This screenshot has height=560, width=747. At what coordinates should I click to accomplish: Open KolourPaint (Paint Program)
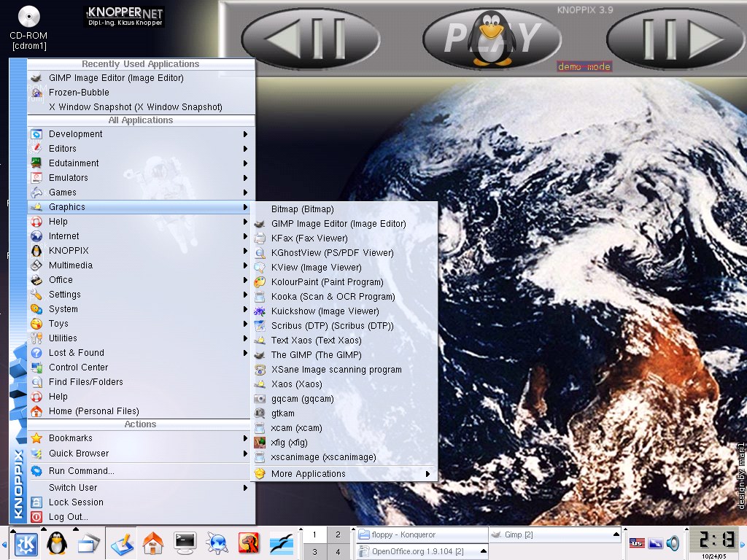point(327,282)
